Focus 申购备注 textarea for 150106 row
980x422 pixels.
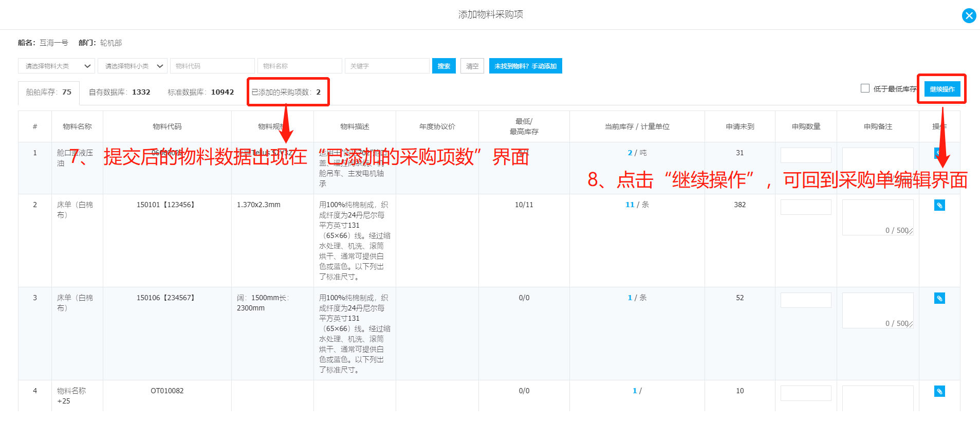click(x=878, y=310)
